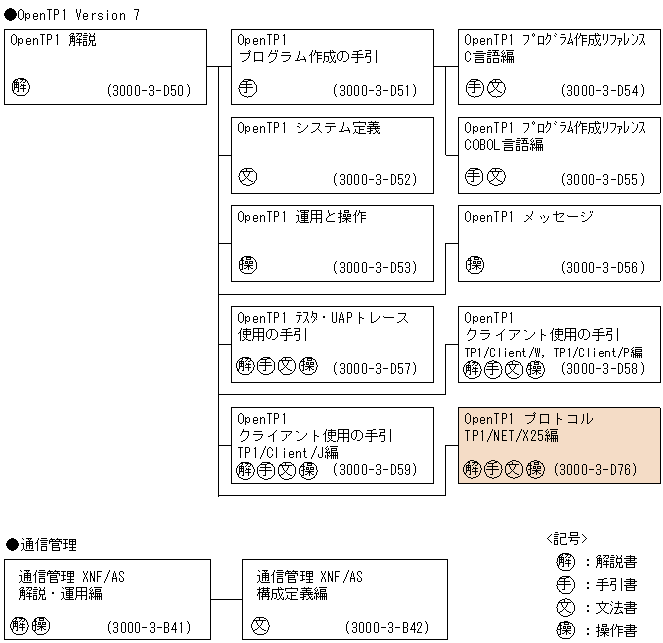
Task: Click manual number (3000-3-D54)
Action: pos(603,90)
